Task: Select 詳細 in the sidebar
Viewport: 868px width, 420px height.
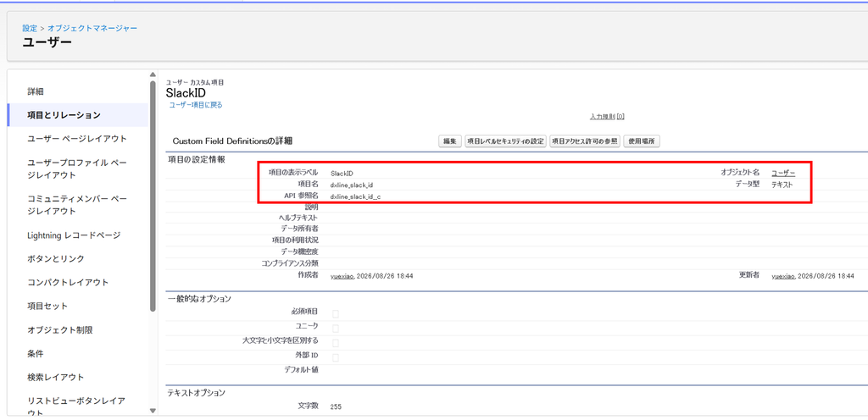Action: click(x=36, y=91)
